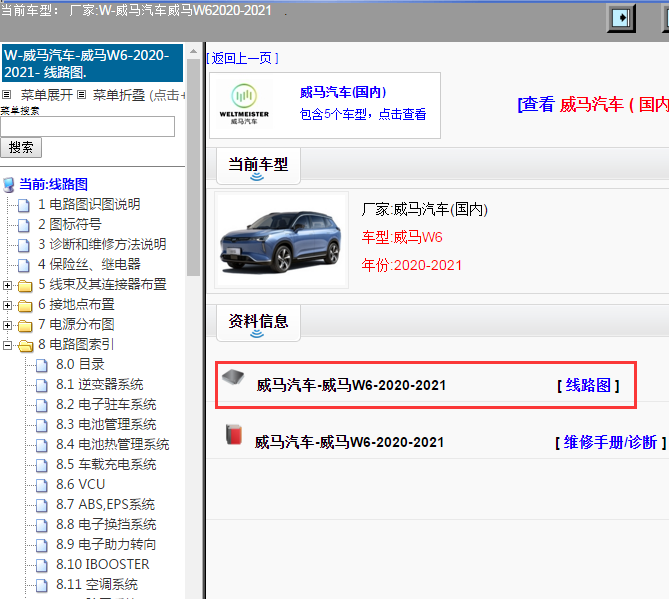Click the scrollbar up arrow in left panel

click(x=193, y=51)
